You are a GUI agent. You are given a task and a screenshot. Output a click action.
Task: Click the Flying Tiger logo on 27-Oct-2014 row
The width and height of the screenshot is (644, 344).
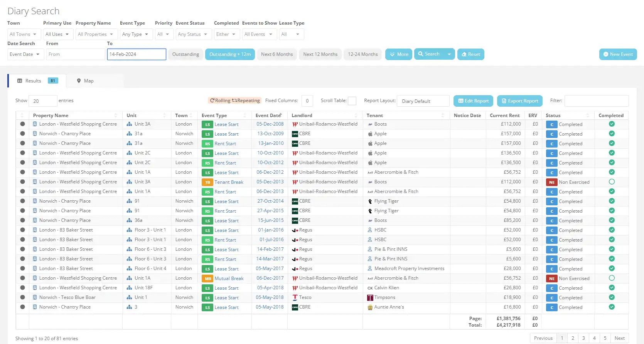pos(370,201)
